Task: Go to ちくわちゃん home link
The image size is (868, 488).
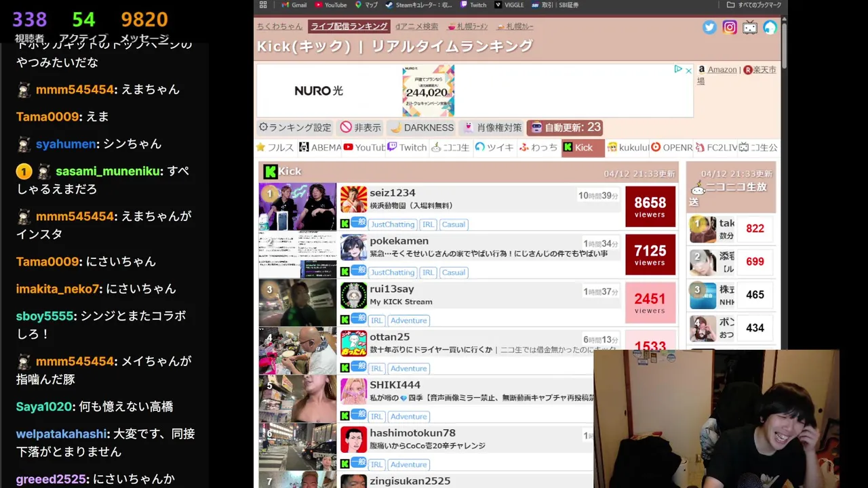Action: coord(279,26)
